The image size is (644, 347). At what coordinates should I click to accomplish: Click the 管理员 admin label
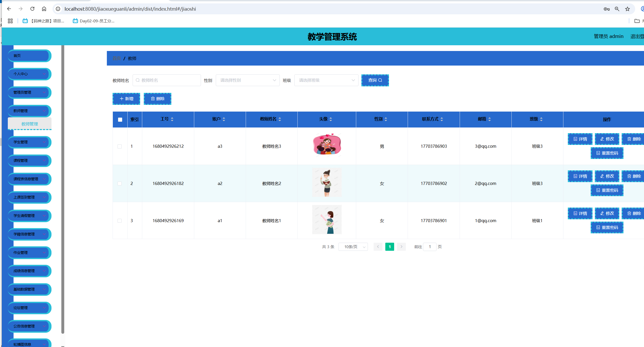pos(608,36)
